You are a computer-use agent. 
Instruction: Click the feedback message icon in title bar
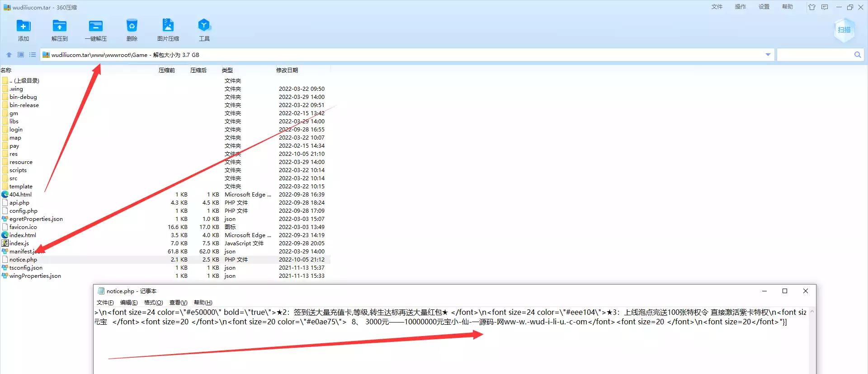825,7
